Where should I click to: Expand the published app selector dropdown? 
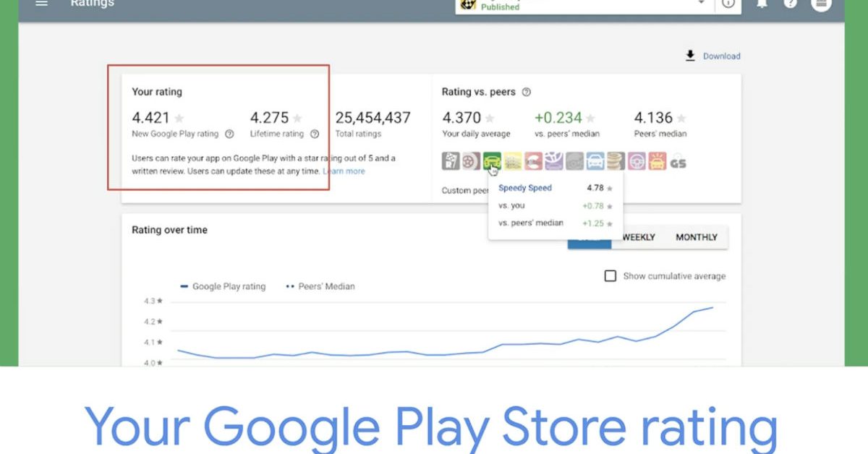tap(700, 4)
